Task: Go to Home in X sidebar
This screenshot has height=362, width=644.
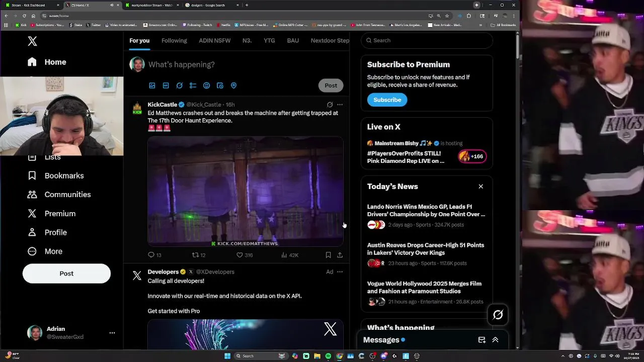Action: pyautogui.click(x=47, y=62)
